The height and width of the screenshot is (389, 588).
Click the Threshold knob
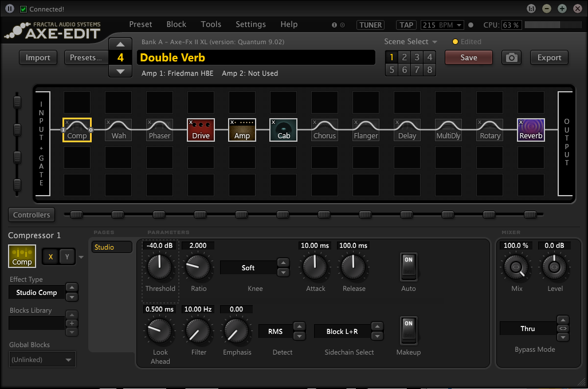pyautogui.click(x=160, y=267)
